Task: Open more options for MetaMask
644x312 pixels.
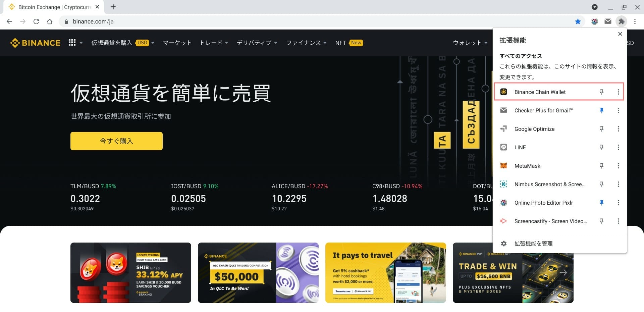Action: click(x=619, y=166)
